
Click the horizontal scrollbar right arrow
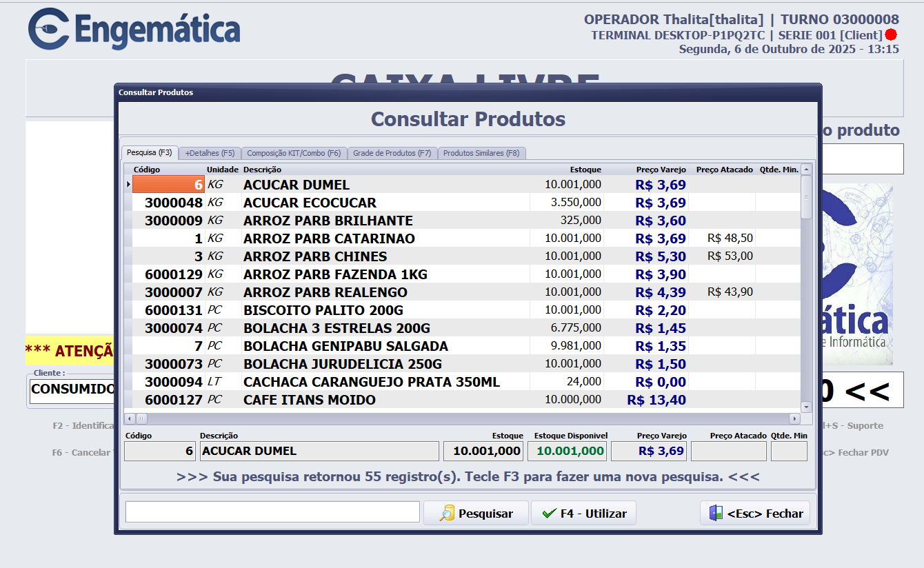pyautogui.click(x=794, y=418)
